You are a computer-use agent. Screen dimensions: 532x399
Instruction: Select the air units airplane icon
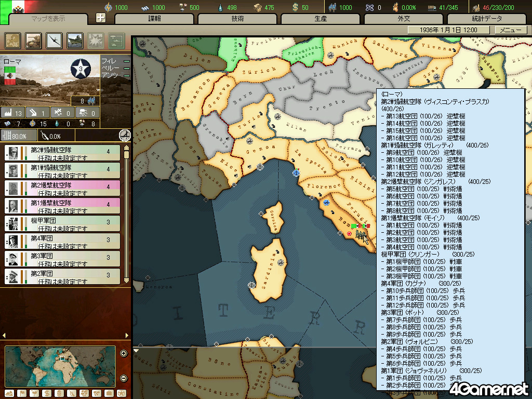[x=54, y=41]
